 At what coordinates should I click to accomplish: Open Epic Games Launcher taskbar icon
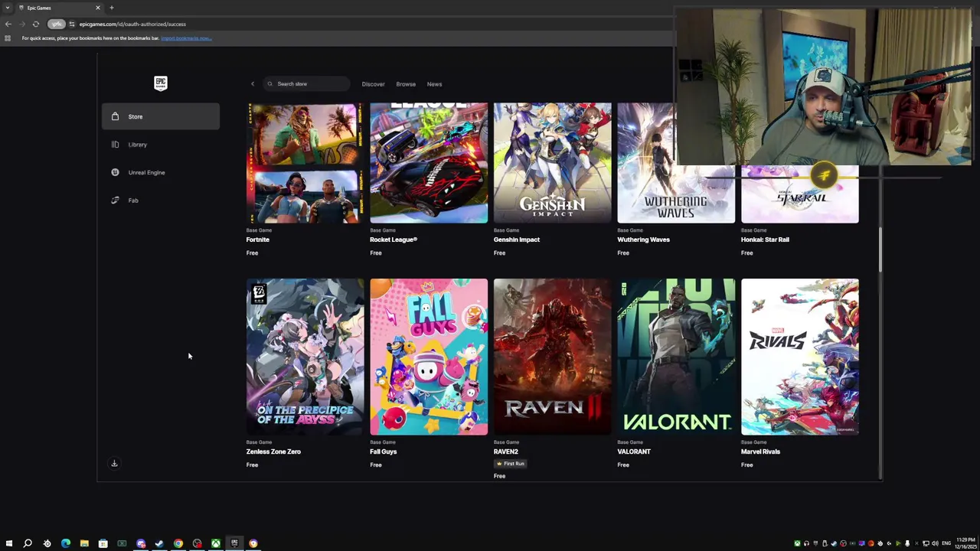pos(234,543)
